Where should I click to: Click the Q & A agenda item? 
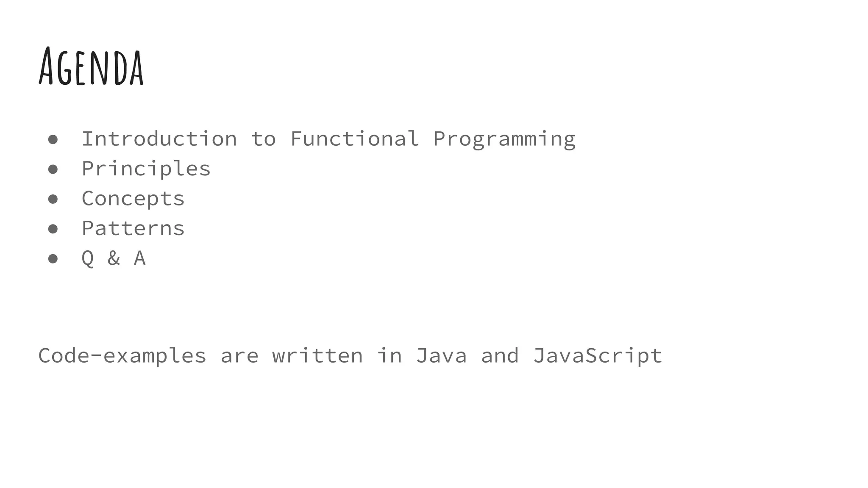point(114,258)
